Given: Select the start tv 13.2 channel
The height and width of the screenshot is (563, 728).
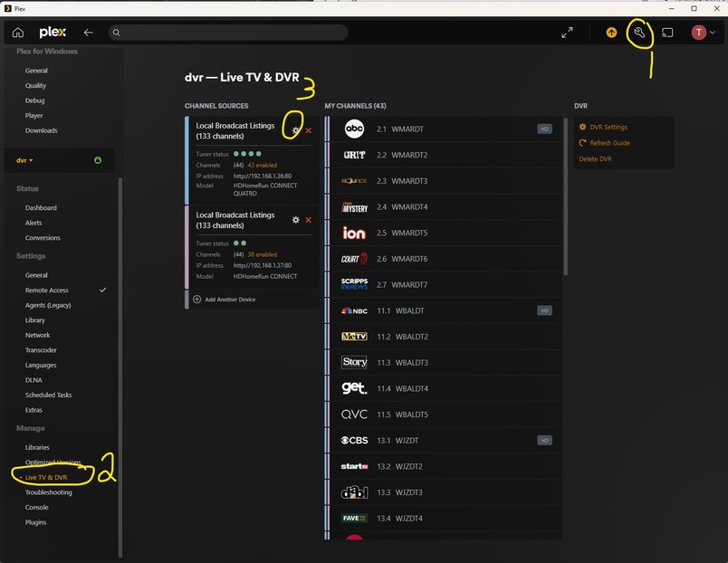Looking at the screenshot, I should pos(443,466).
